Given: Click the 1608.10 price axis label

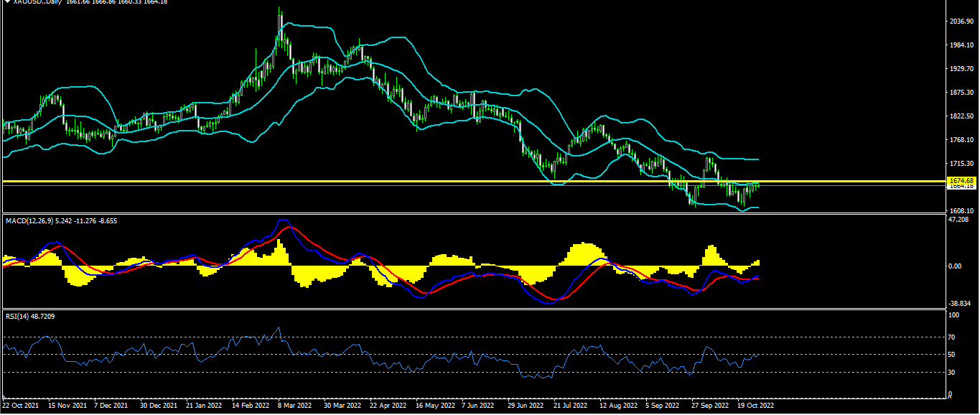Looking at the screenshot, I should click(960, 210).
